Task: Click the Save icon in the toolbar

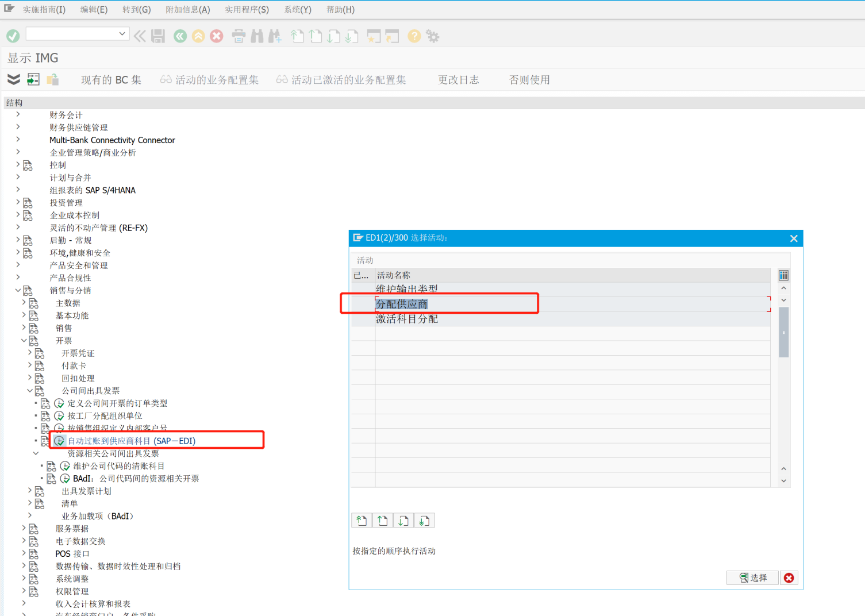Action: (157, 36)
